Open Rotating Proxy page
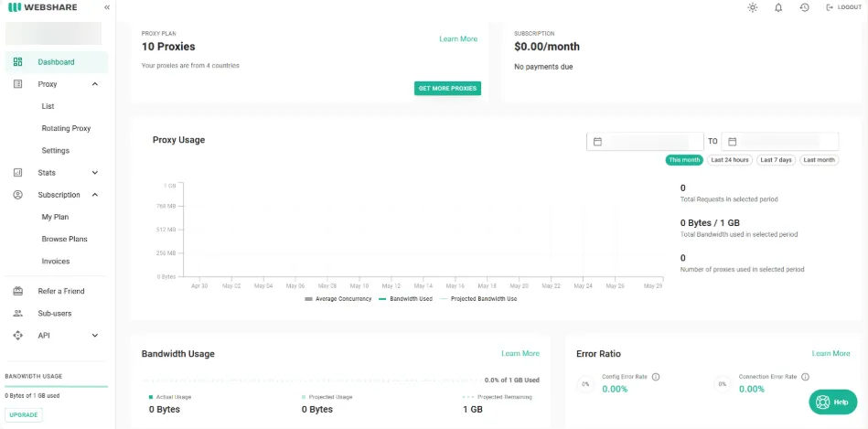The height and width of the screenshot is (429, 868). point(66,128)
